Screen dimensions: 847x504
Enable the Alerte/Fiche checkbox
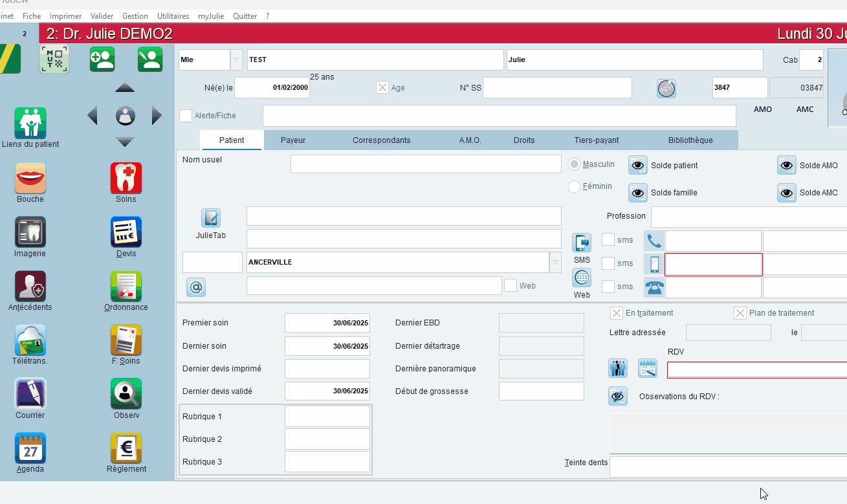pyautogui.click(x=186, y=116)
